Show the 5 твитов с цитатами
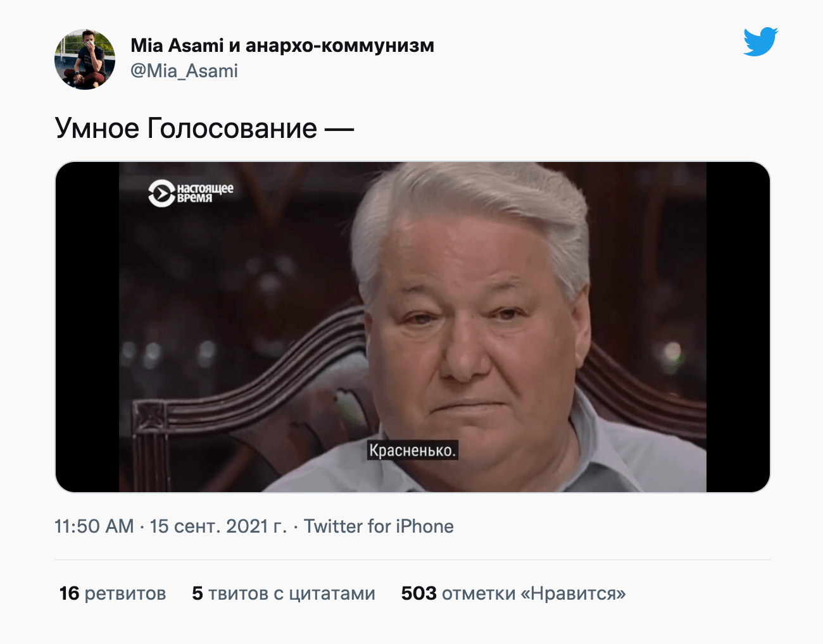 tap(284, 593)
